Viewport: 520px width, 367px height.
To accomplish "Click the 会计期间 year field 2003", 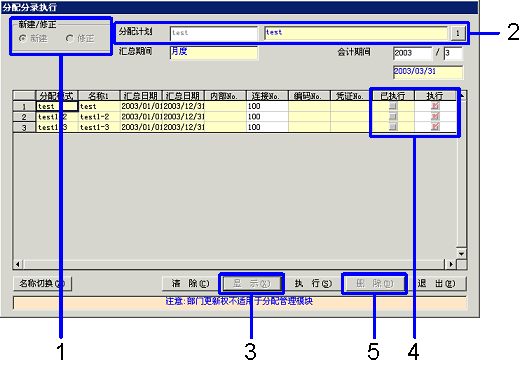I will pos(412,53).
